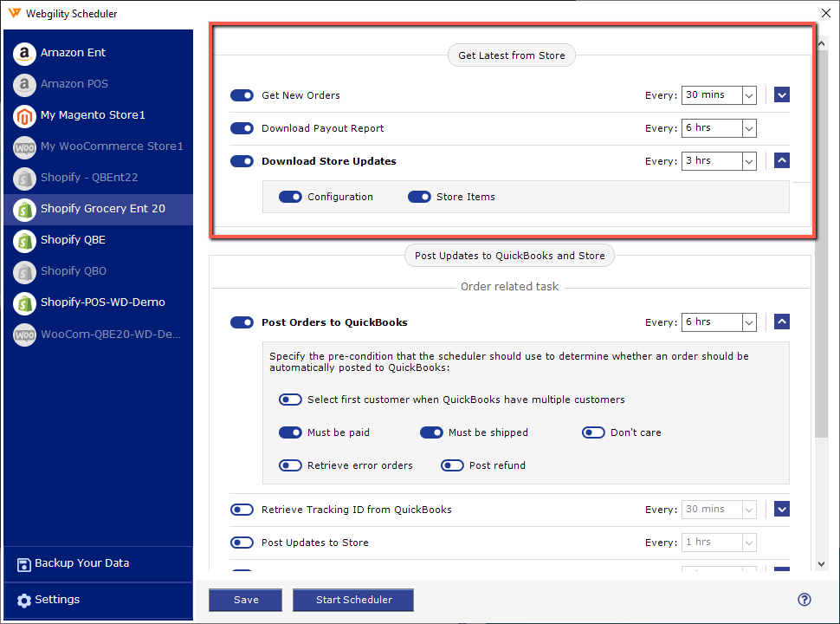Turn off Must be shipped toggle
This screenshot has height=624, width=840.
tap(431, 432)
